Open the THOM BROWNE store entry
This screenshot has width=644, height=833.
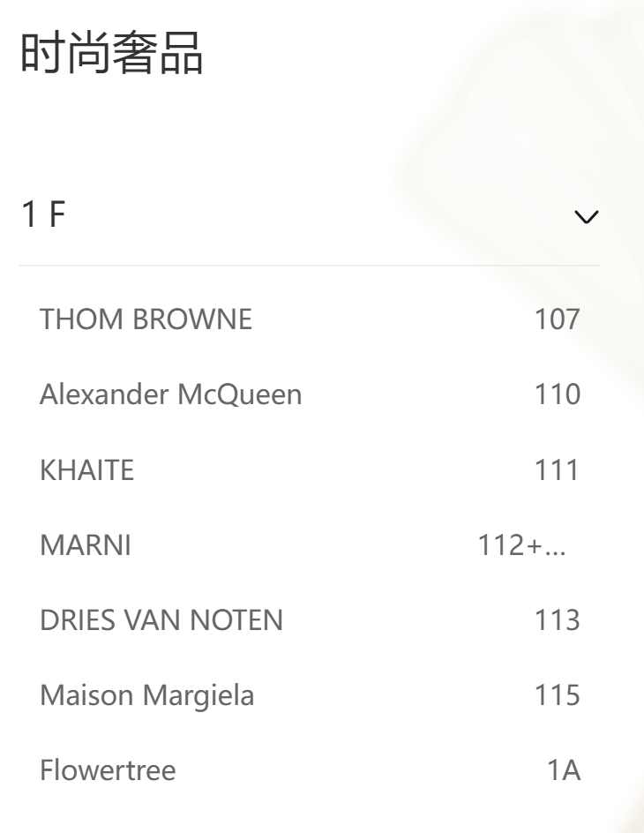146,319
